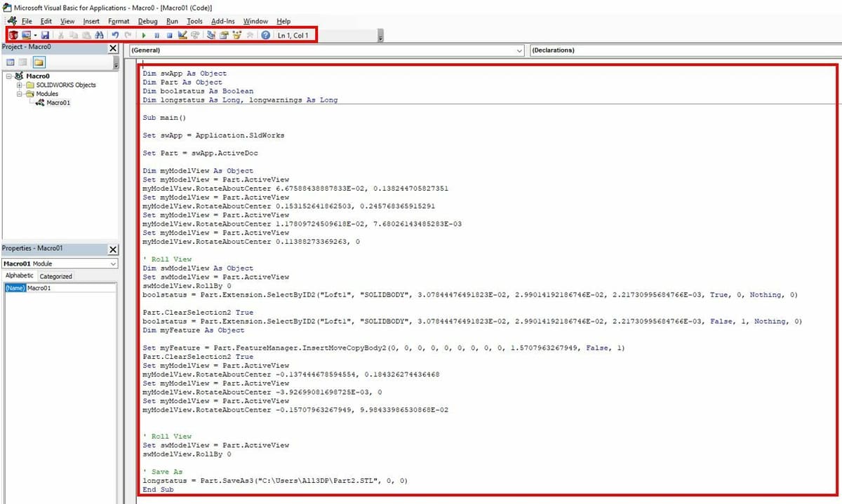Open the Project Explorer toolbar icon

coord(212,35)
